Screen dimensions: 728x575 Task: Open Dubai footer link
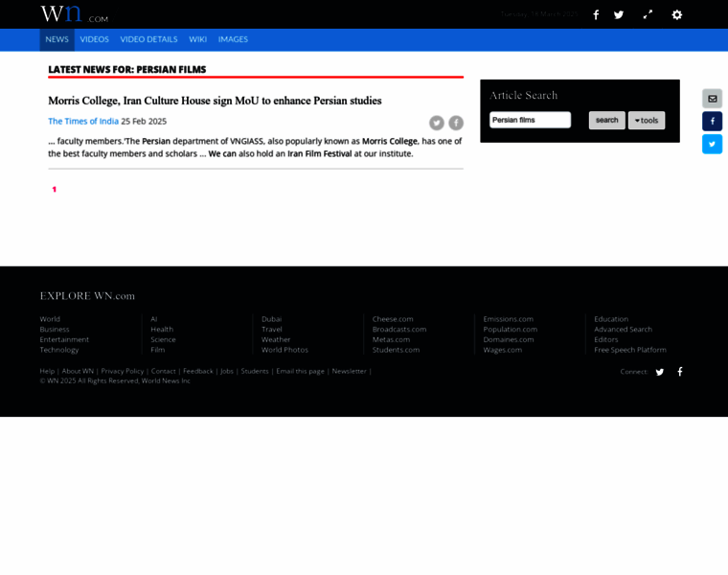pyautogui.click(x=272, y=319)
